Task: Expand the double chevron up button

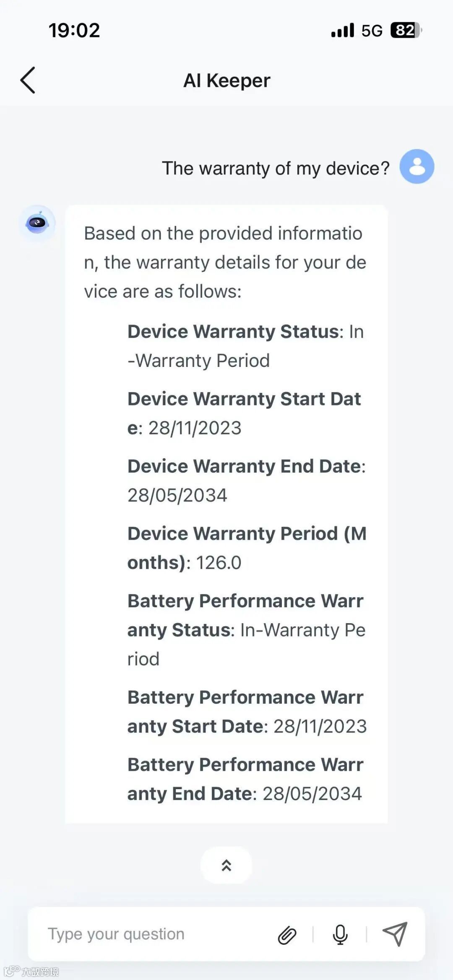Action: (226, 865)
